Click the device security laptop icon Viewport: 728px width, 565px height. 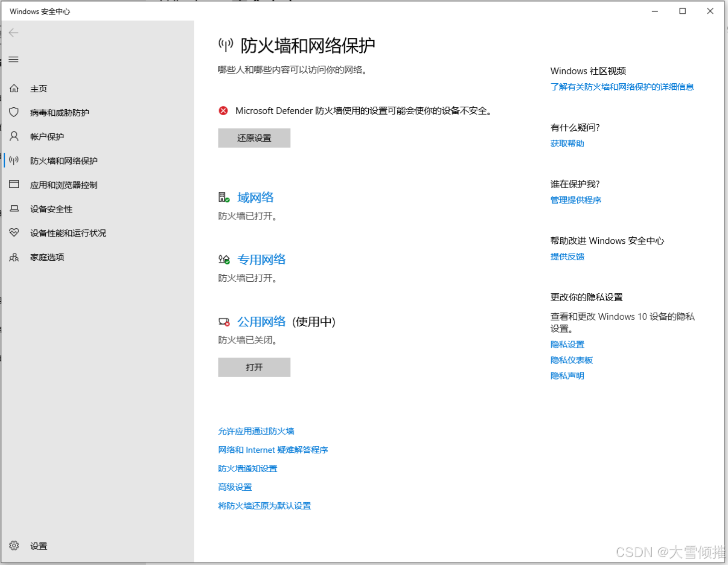coord(14,208)
